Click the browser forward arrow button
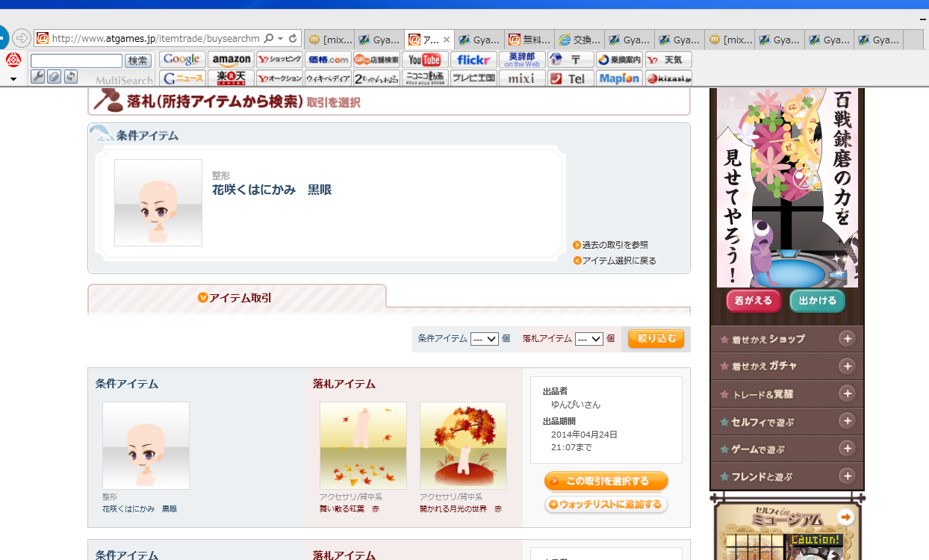This screenshot has height=560, width=929. 22,37
